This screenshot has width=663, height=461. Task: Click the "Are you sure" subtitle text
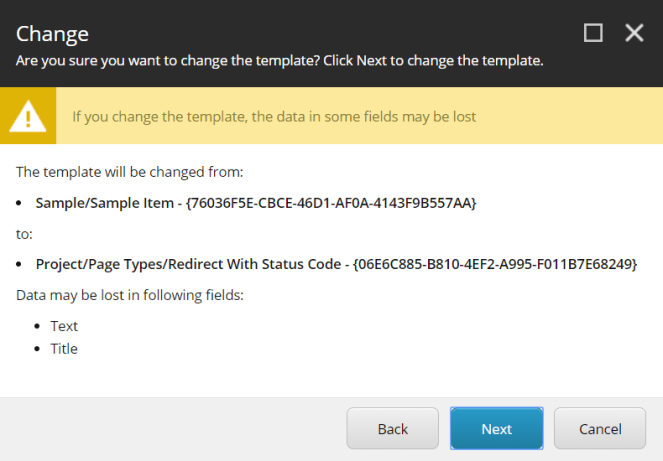[x=279, y=61]
